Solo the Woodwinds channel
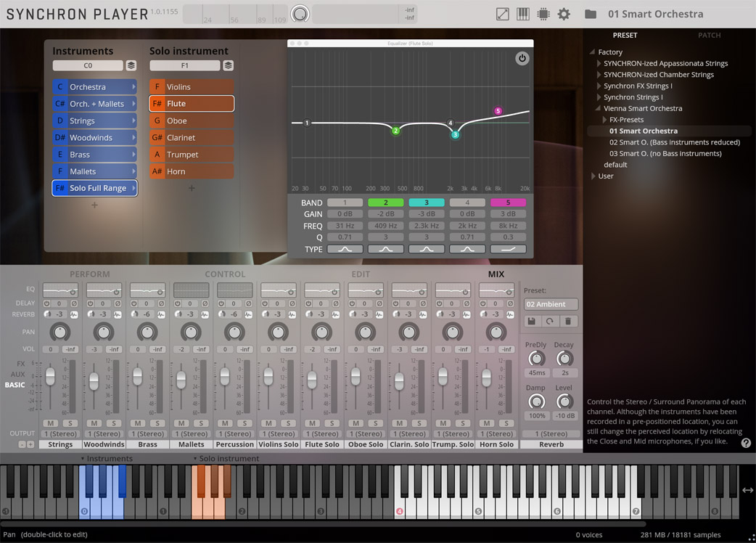Screen dimensions: 756x543 (x=114, y=423)
